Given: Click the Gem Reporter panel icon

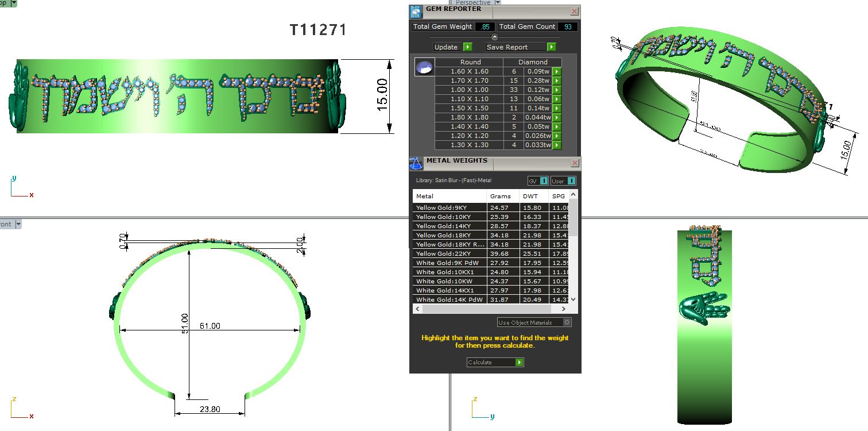Looking at the screenshot, I should pyautogui.click(x=416, y=11).
